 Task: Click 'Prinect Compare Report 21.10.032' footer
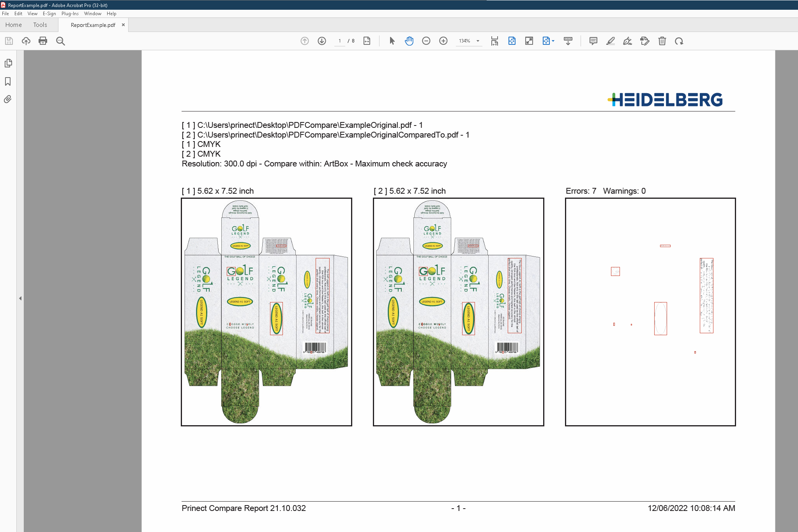[x=244, y=508]
